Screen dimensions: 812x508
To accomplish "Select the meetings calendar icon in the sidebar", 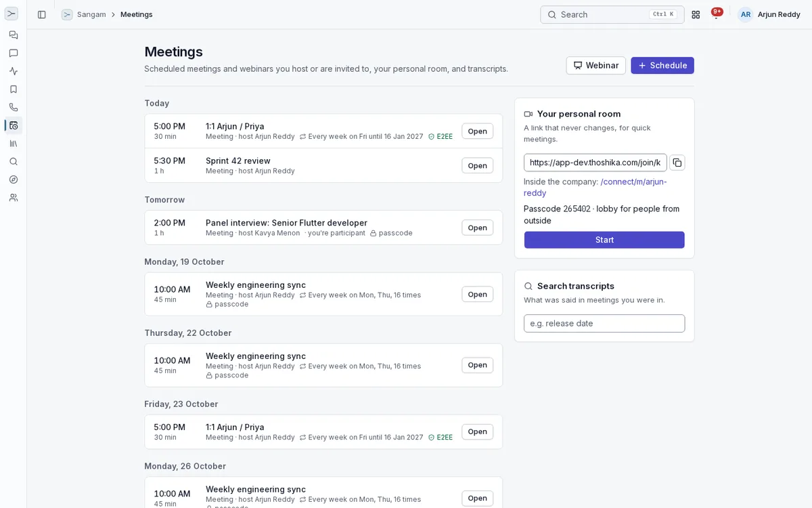I will click(14, 125).
